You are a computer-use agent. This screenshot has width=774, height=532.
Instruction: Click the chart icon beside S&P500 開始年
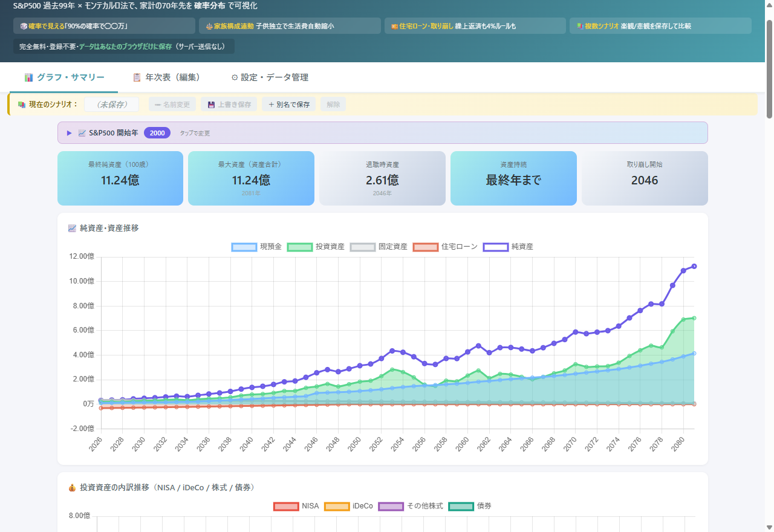82,133
